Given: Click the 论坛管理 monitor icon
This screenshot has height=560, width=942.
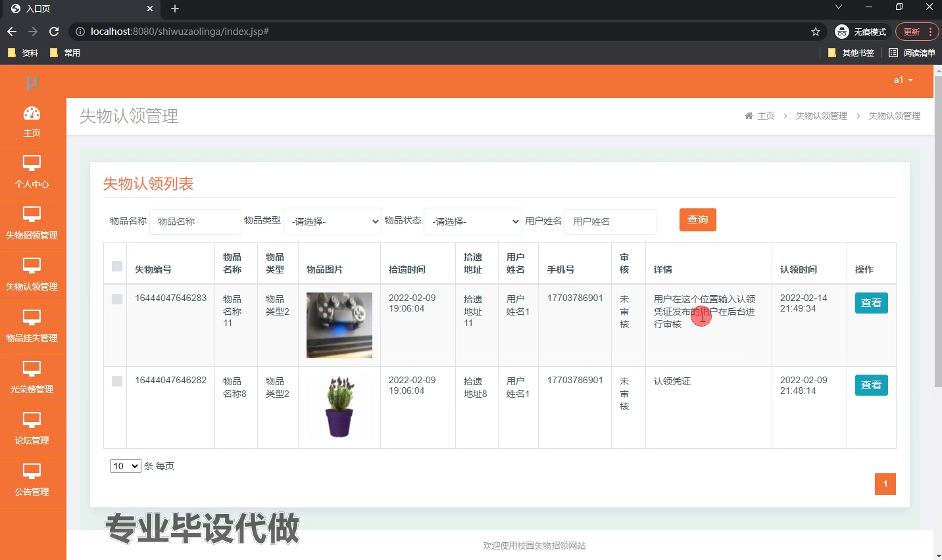Looking at the screenshot, I should 32,419.
